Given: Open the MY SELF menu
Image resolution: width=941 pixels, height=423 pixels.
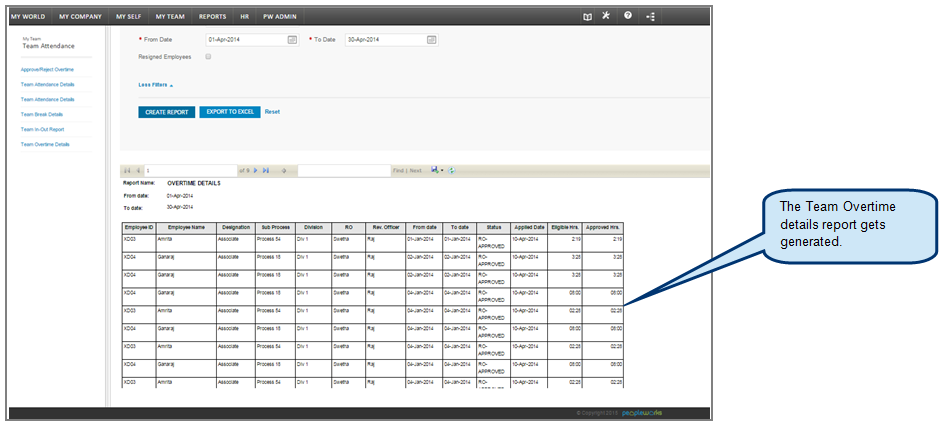Looking at the screenshot, I should coord(129,17).
